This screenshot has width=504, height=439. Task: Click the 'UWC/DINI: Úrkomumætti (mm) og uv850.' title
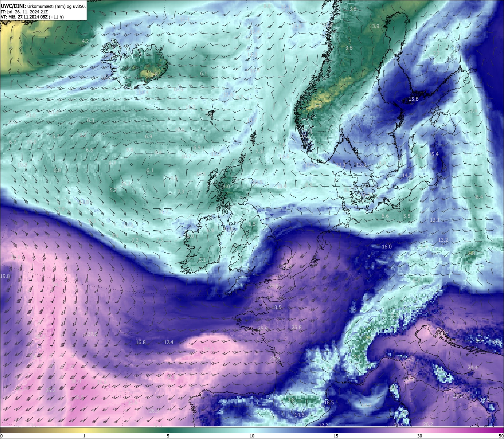click(x=43, y=6)
